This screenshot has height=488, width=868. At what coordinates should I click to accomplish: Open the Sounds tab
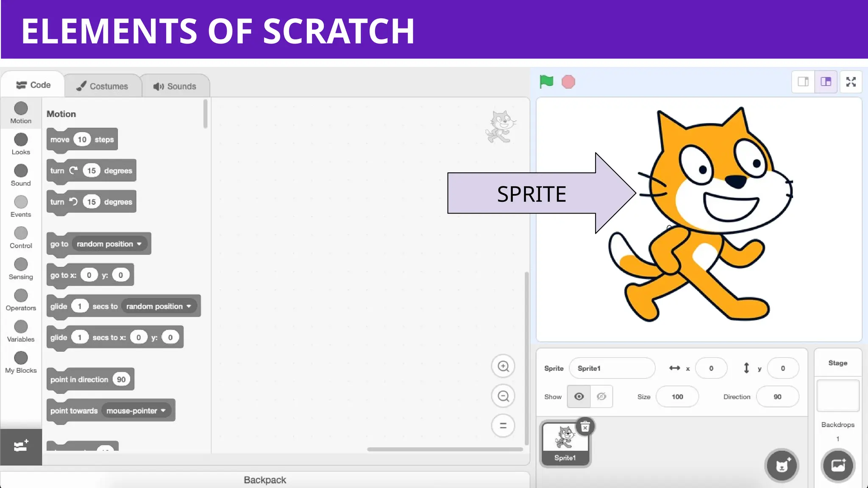[x=175, y=86]
